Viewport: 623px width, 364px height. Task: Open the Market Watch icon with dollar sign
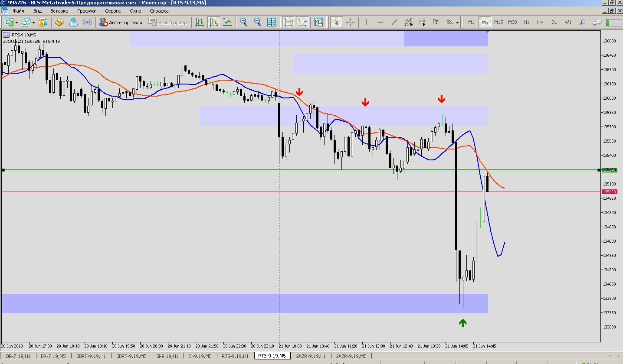[43, 22]
